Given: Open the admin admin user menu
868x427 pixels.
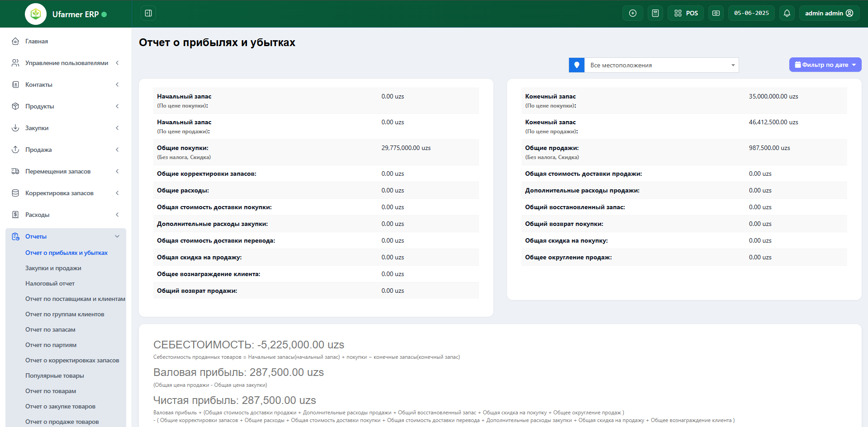Looking at the screenshot, I should pos(829,13).
